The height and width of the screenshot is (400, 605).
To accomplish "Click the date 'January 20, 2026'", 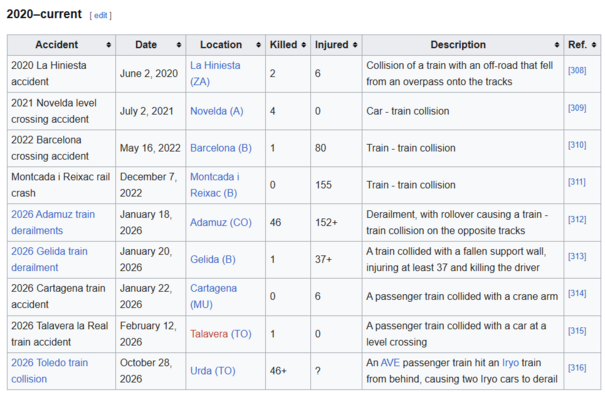I will pos(146,259).
